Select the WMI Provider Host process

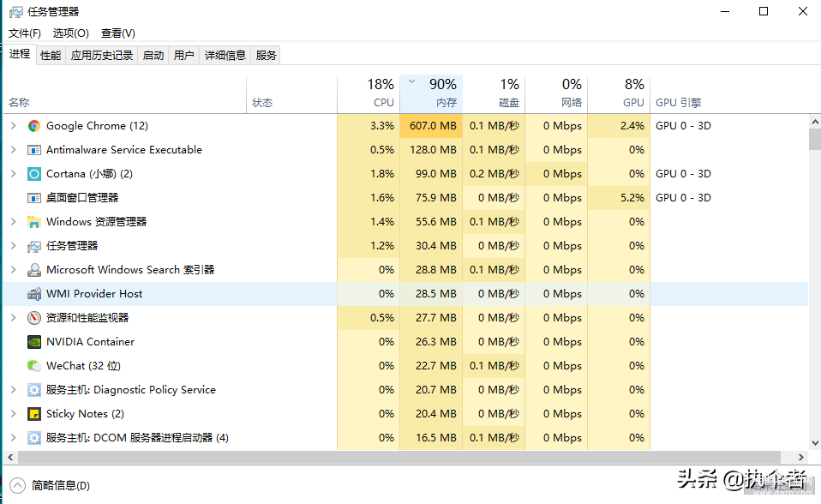tap(406, 294)
